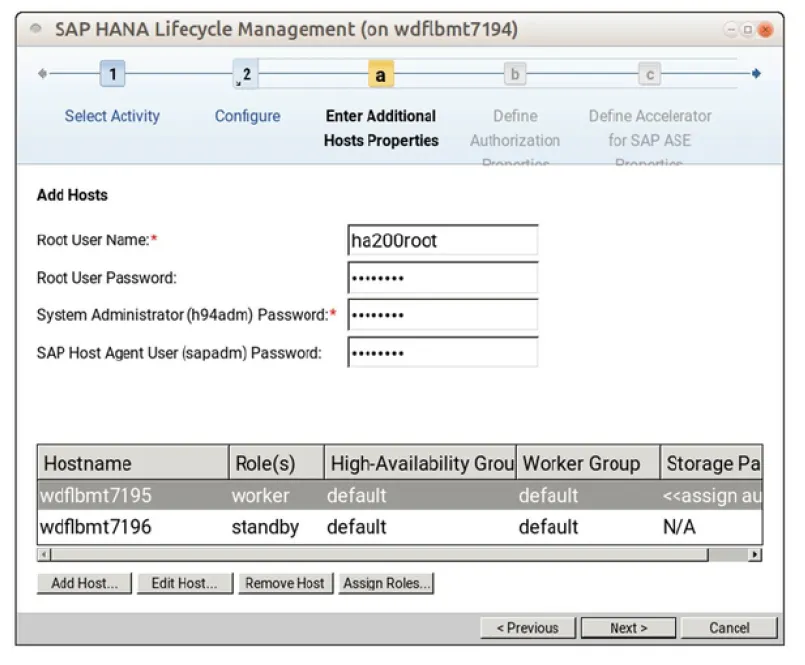The image size is (805, 665).
Task: Select step a wizard marker
Action: pyautogui.click(x=380, y=74)
